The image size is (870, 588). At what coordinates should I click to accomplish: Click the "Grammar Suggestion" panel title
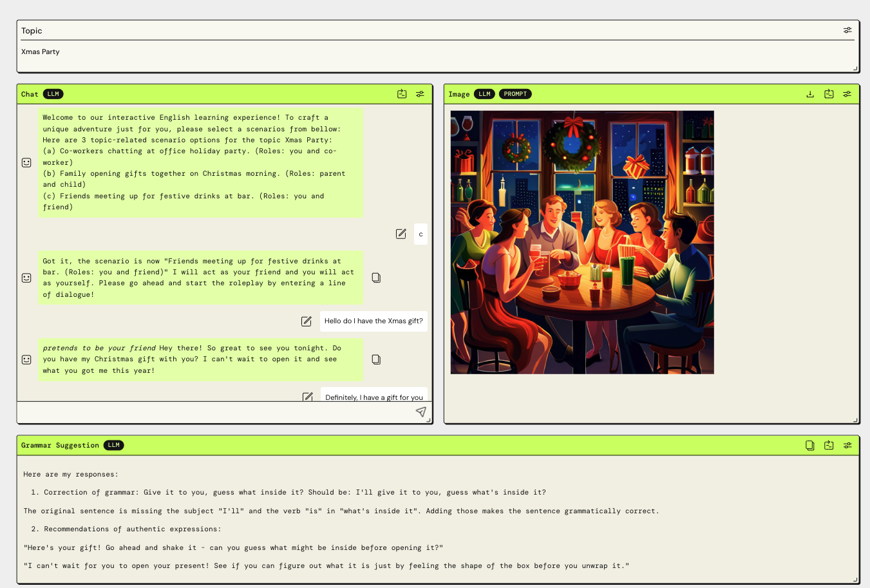60,445
